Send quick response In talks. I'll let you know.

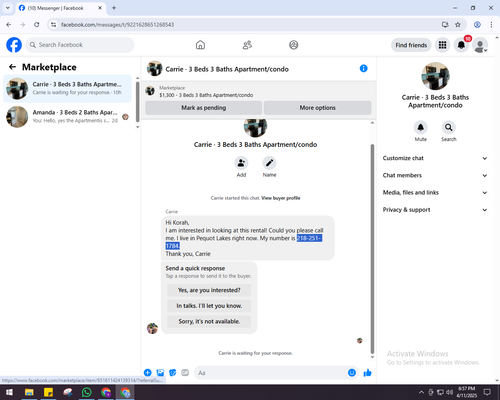[x=209, y=306]
